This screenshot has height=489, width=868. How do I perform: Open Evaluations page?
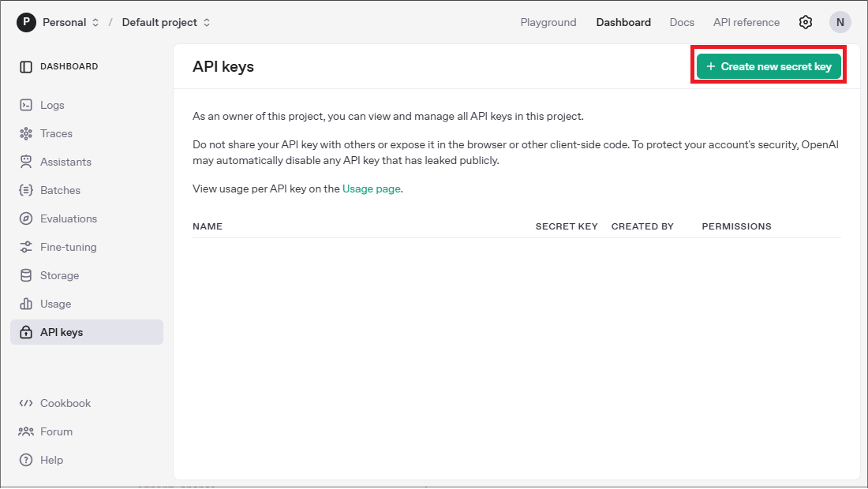[x=69, y=218]
